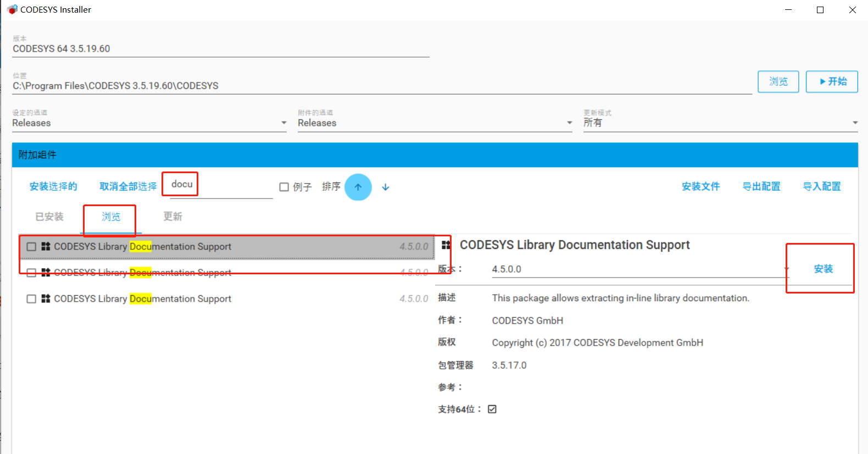Click the 版本 field CODESYS 64 3.5.19.60
Screen dimensions: 868x454
[x=221, y=49]
